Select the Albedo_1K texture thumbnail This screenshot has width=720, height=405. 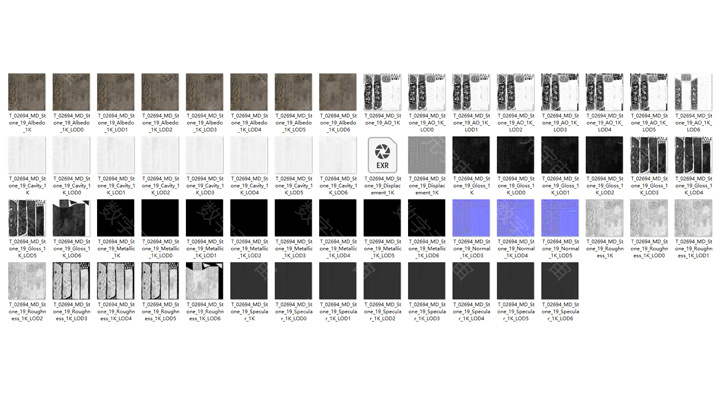point(26,91)
